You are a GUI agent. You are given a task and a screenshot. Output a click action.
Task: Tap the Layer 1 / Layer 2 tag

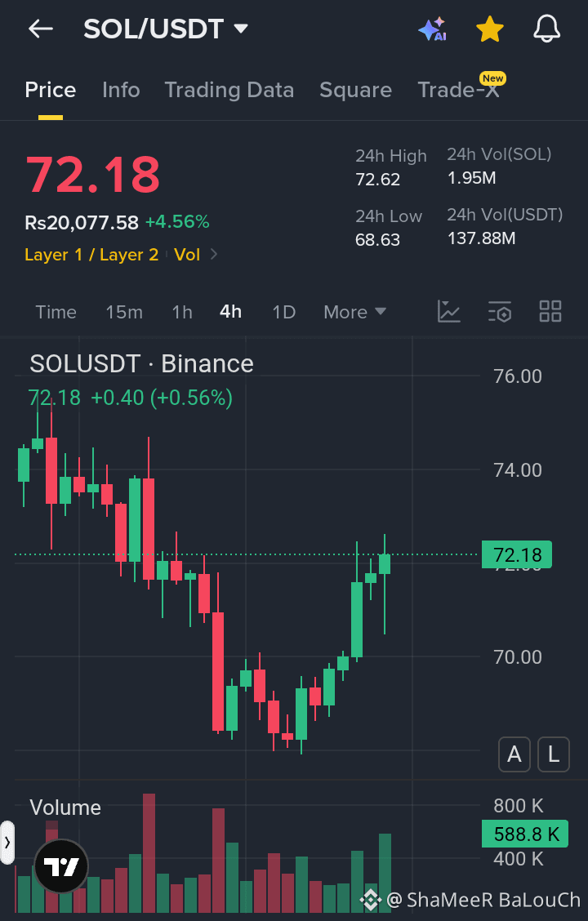coord(91,255)
